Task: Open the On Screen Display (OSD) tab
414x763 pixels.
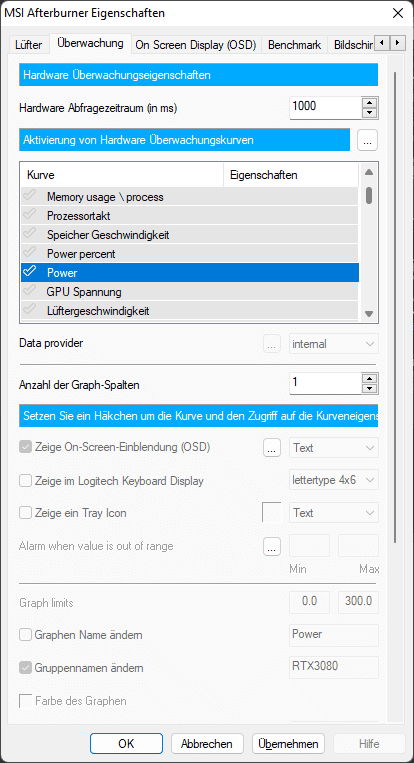Action: [x=196, y=45]
